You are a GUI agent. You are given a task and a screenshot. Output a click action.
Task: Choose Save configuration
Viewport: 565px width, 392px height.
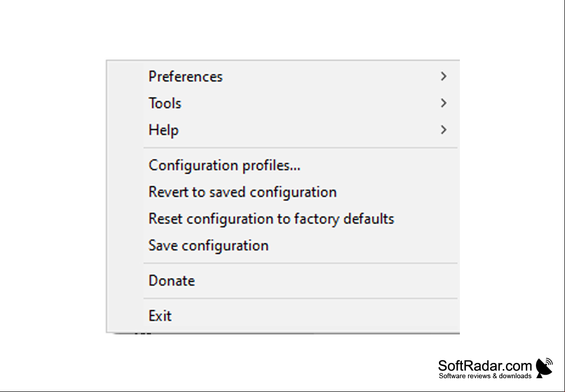(283, 245)
